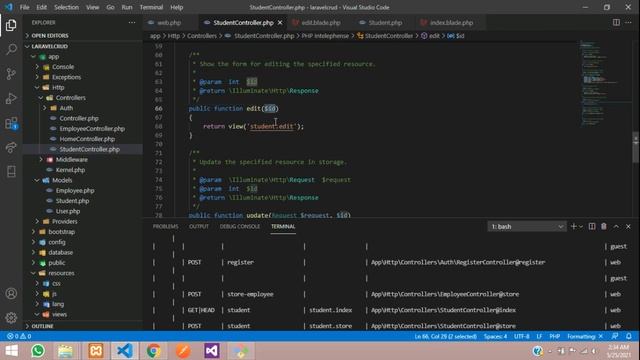The height and width of the screenshot is (360, 640).
Task: Switch to the index.blade.php tab
Action: (x=451, y=22)
